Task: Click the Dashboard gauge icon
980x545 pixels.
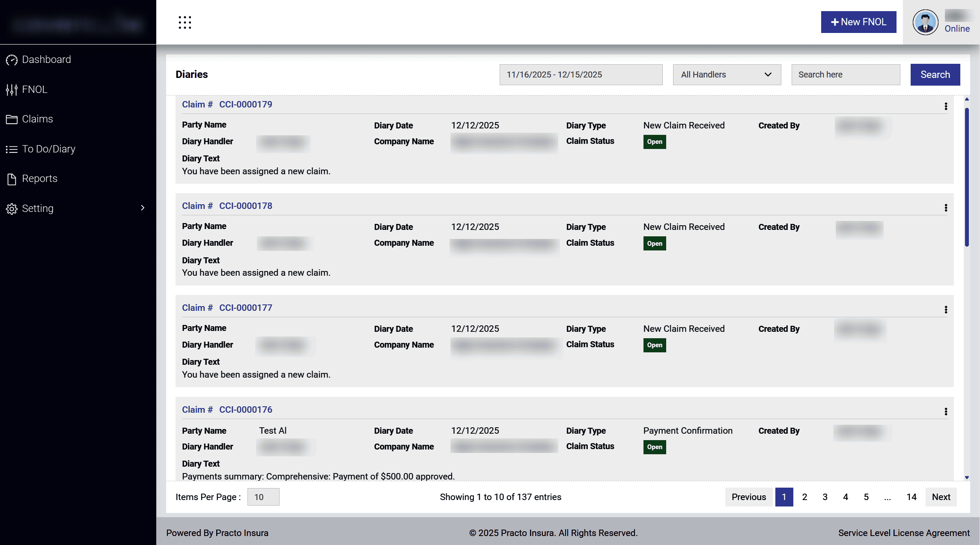Action: click(12, 60)
